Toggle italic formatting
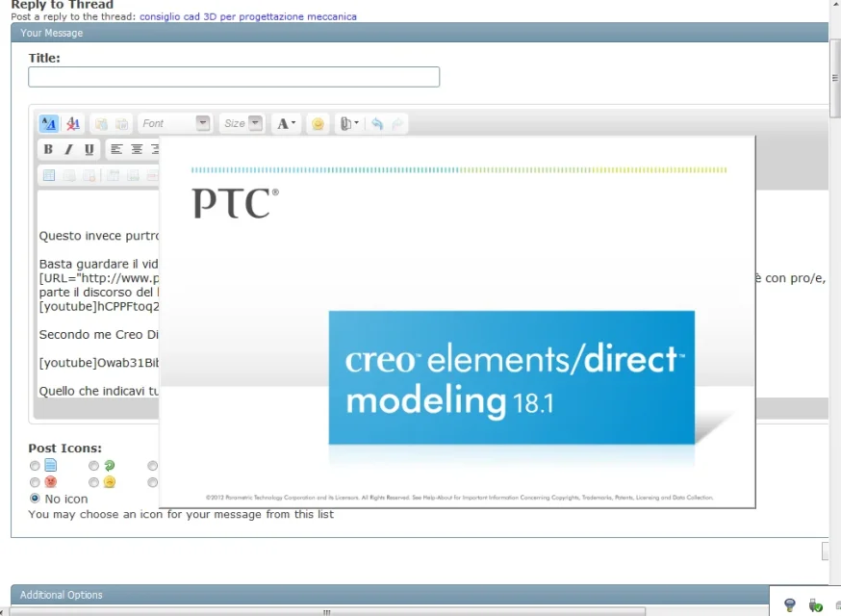The height and width of the screenshot is (616, 841). [x=68, y=149]
